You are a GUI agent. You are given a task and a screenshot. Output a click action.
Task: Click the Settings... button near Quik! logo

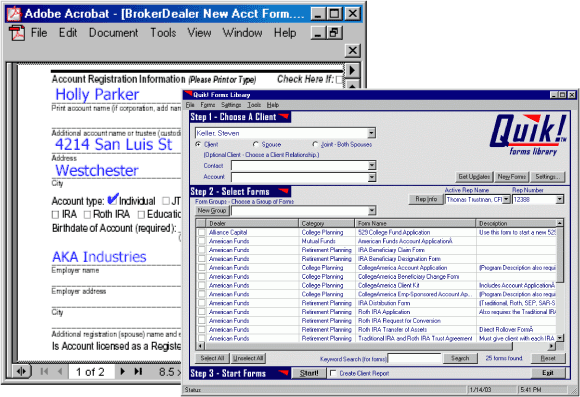(x=547, y=177)
